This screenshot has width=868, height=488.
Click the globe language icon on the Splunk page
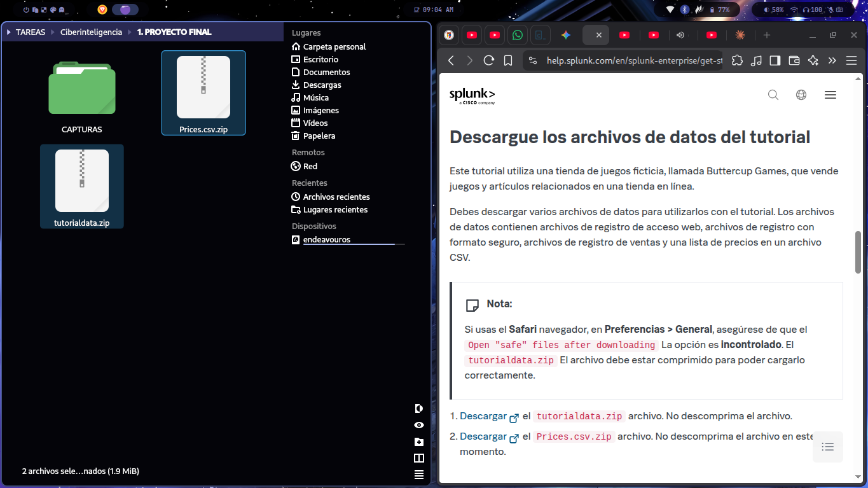[x=801, y=94]
